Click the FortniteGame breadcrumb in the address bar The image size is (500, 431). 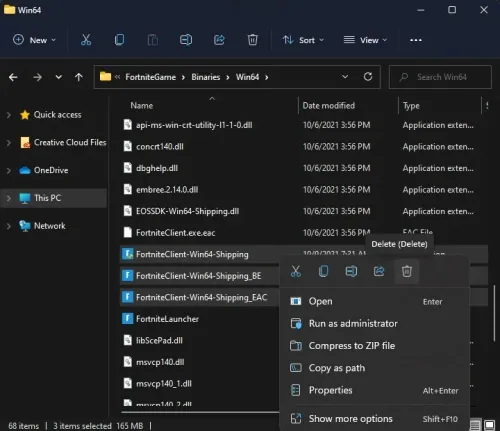point(150,77)
